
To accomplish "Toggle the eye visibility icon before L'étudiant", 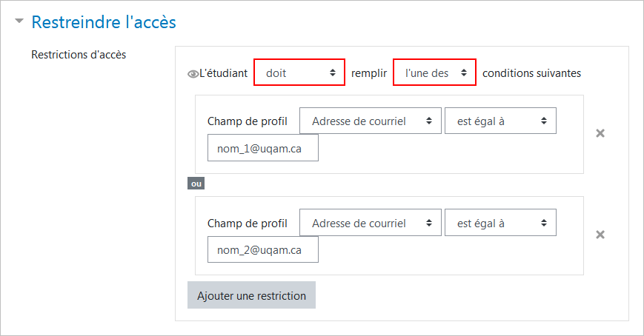I will 193,74.
